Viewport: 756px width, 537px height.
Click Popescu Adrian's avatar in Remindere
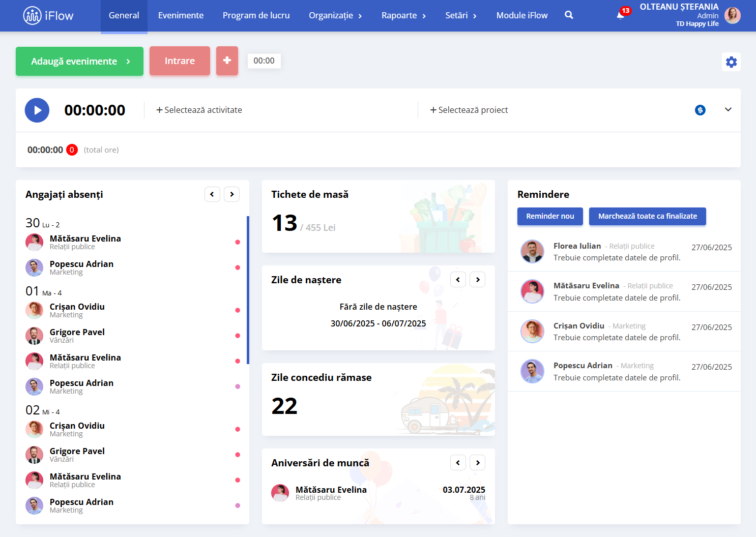tap(532, 371)
